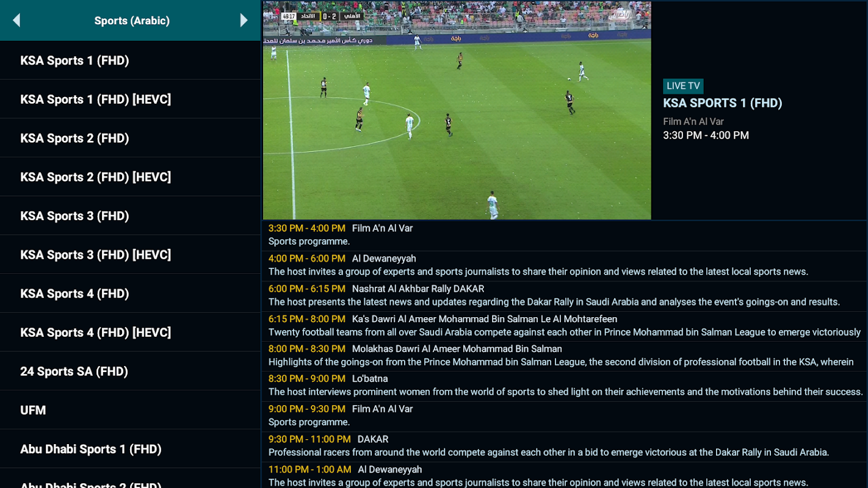Viewport: 868px width, 488px height.
Task: Select the UFM channel
Action: pos(130,410)
